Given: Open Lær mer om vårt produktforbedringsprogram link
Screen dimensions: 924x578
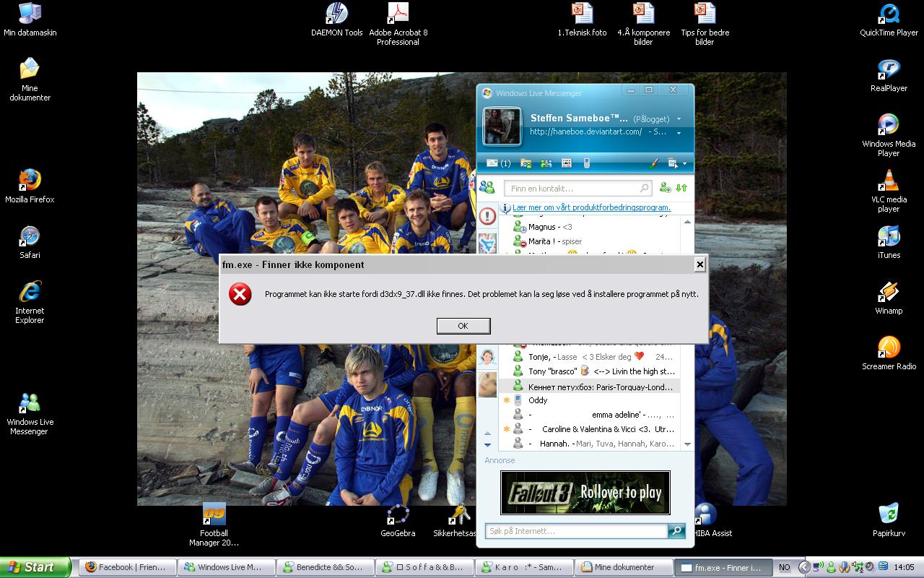Looking at the screenshot, I should 591,207.
